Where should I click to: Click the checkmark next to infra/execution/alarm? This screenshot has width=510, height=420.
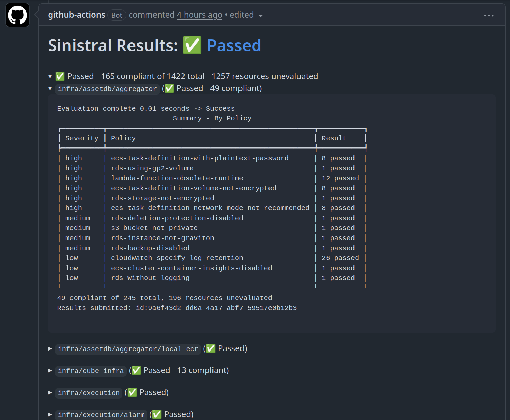click(x=156, y=414)
